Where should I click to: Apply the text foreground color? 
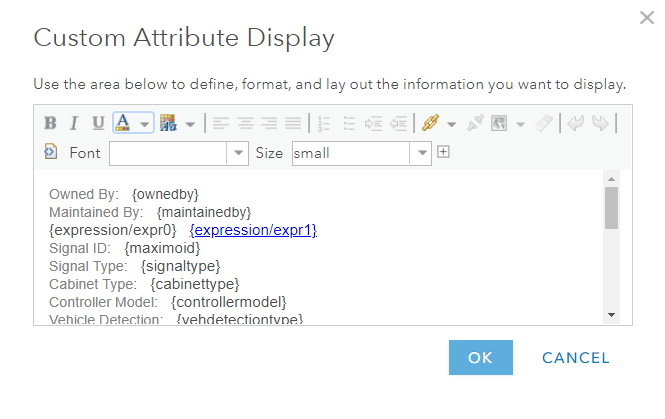pyautogui.click(x=123, y=123)
